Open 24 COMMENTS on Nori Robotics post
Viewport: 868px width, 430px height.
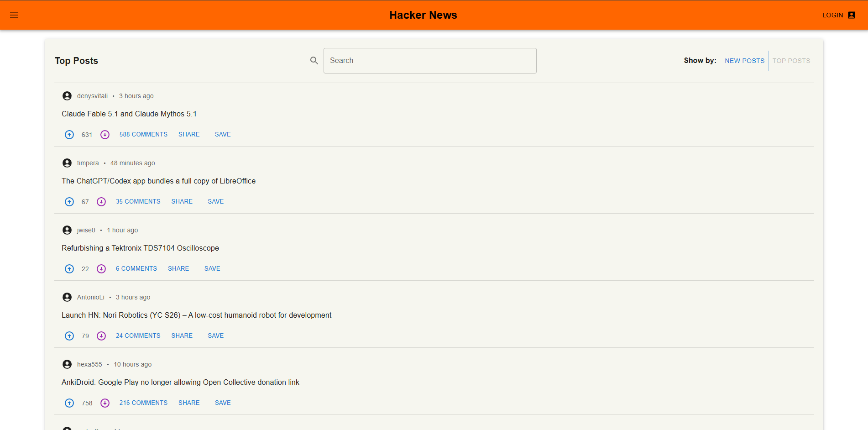138,336
